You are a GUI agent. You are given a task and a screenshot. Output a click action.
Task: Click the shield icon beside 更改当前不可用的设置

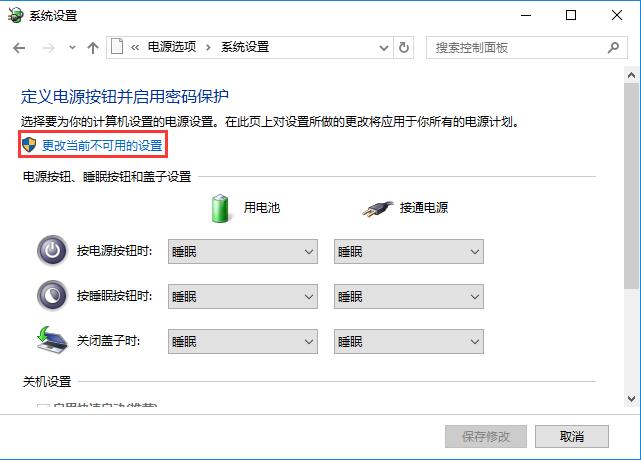[29, 146]
